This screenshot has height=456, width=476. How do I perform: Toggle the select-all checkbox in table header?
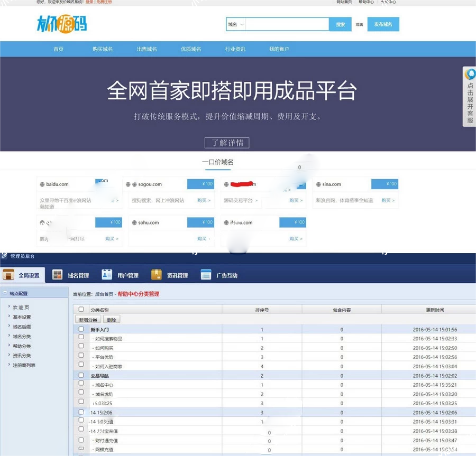click(81, 310)
